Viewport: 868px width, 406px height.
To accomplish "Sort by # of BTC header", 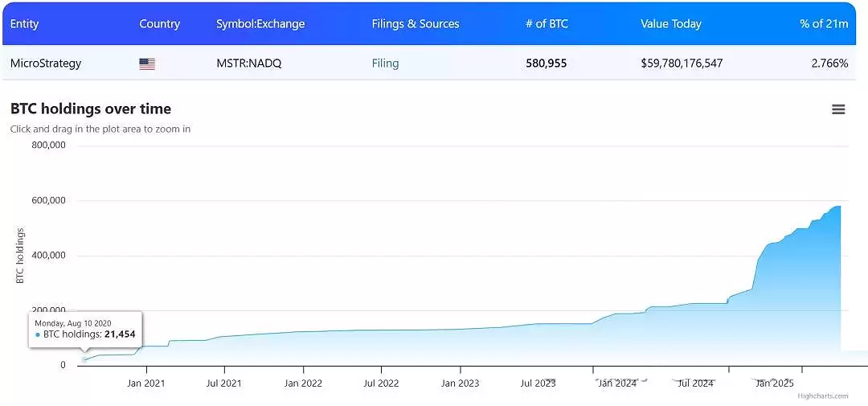I will pyautogui.click(x=547, y=24).
